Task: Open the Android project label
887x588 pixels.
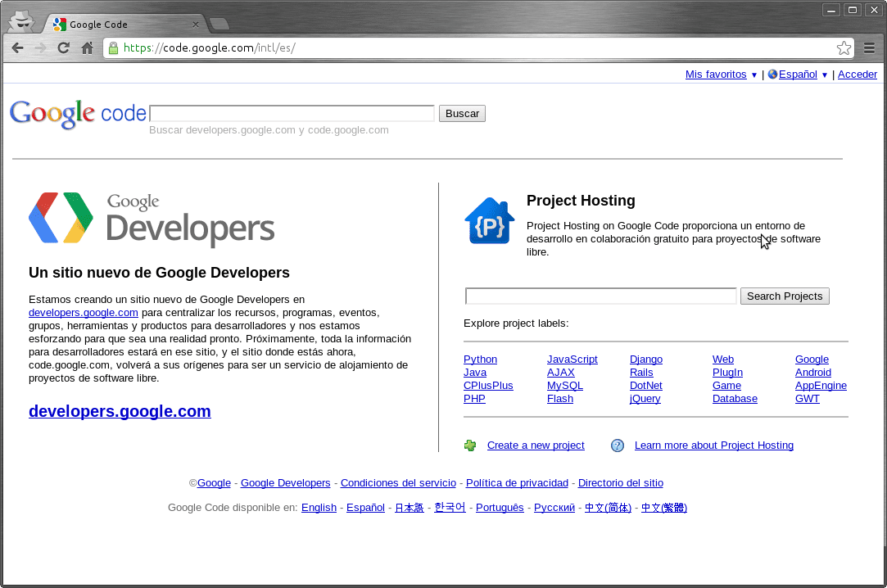Action: (x=813, y=372)
